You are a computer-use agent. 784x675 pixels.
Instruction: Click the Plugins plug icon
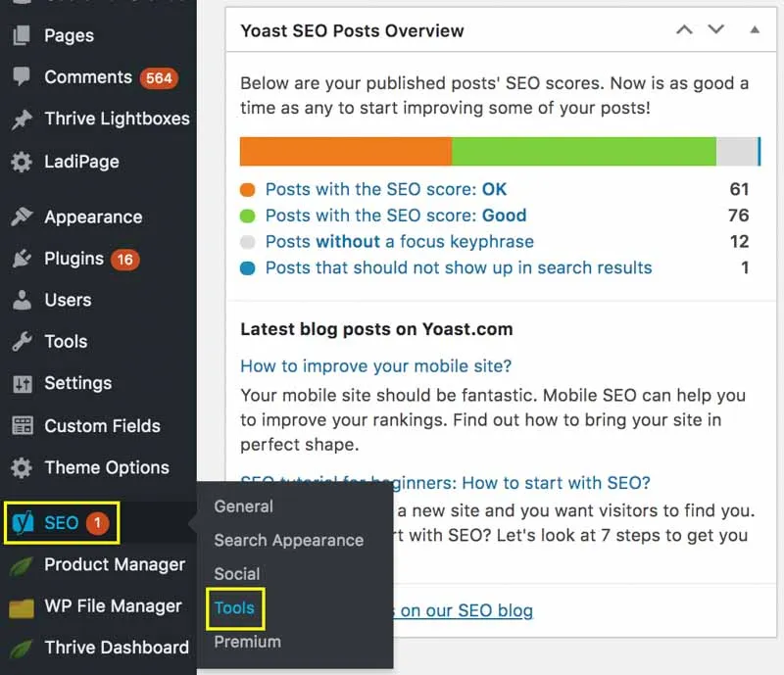[22, 259]
